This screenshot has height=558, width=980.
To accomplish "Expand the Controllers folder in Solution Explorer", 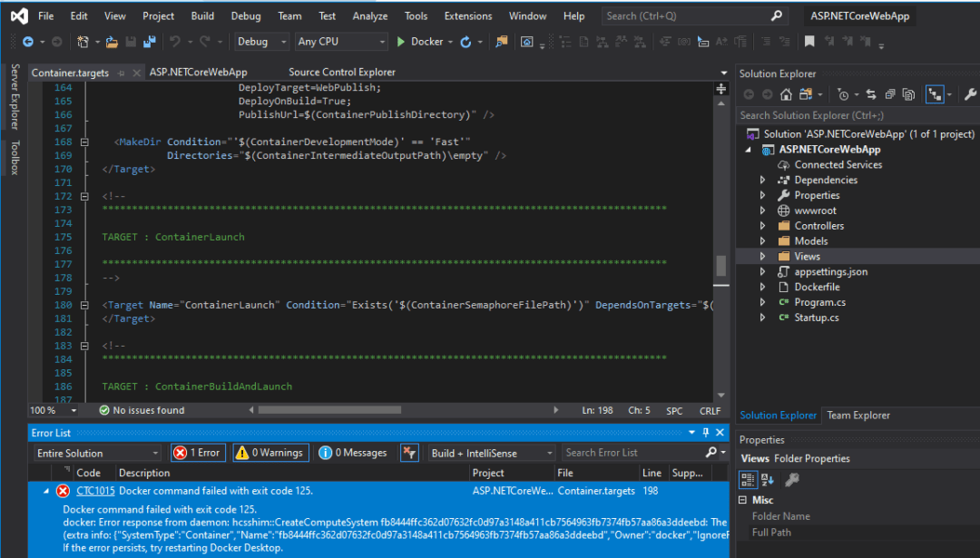I will coord(762,226).
